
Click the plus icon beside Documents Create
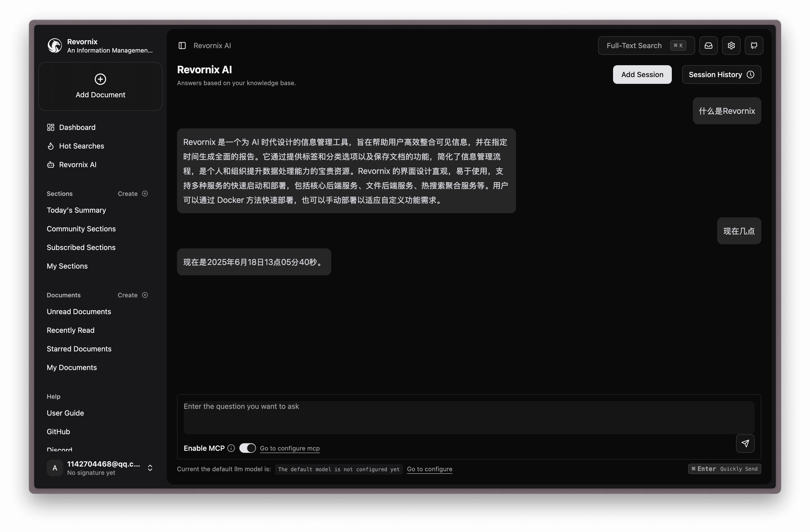pyautogui.click(x=145, y=295)
